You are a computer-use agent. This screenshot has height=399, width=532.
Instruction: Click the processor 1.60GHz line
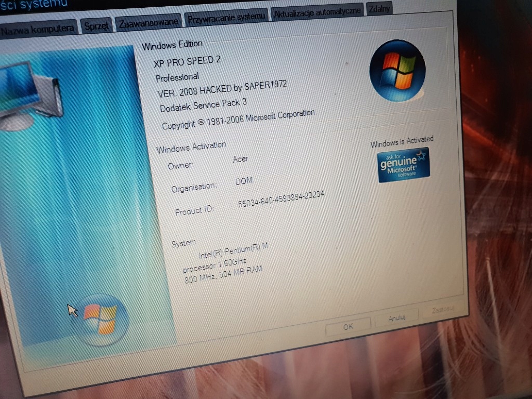(215, 265)
